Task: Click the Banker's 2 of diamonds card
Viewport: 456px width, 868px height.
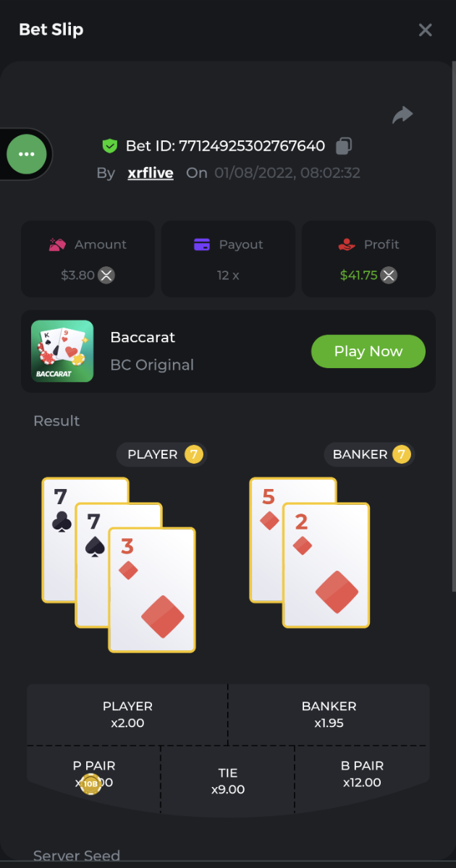Action: [x=326, y=566]
